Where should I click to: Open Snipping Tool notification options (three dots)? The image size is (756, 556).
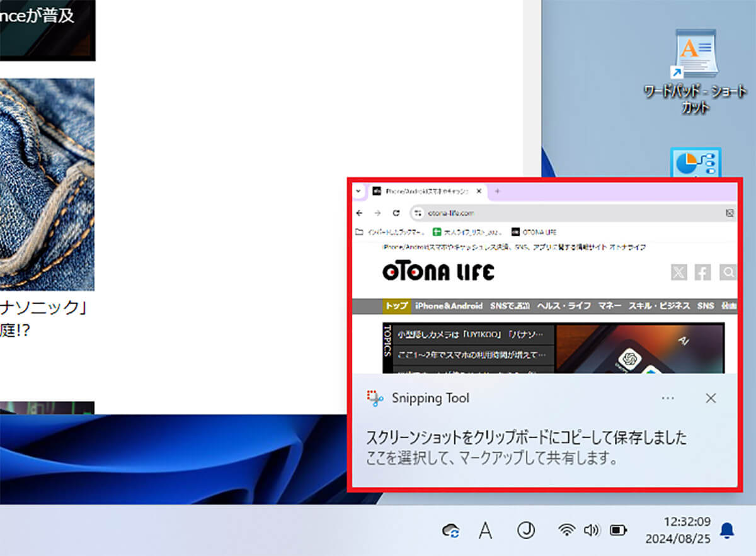click(668, 398)
